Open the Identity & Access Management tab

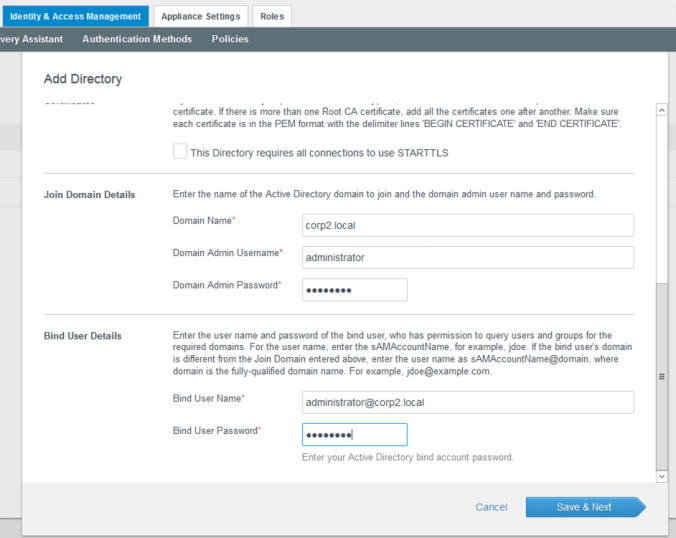[75, 16]
